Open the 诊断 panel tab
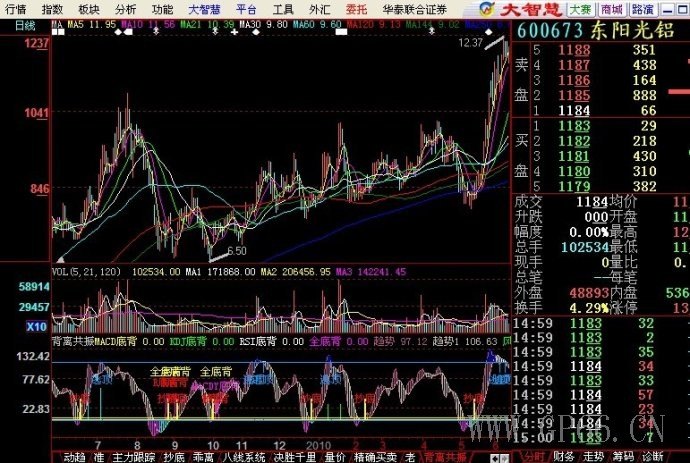This screenshot has height=463, width=690. click(x=653, y=456)
